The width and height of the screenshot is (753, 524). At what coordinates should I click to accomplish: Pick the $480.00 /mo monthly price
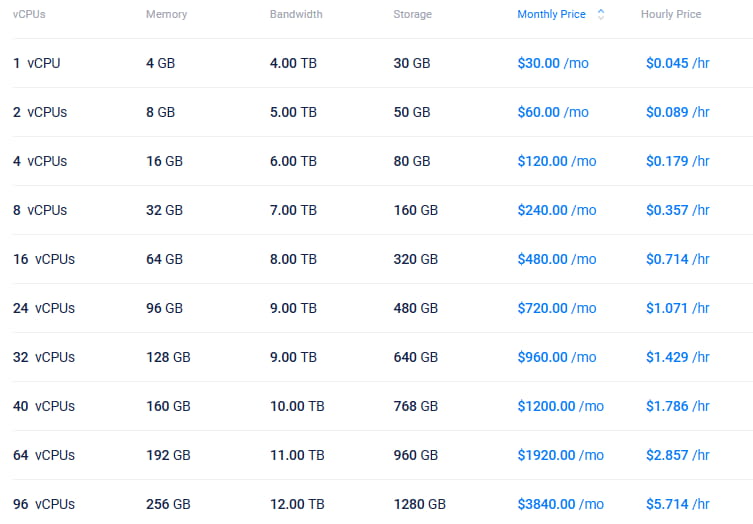coord(556,259)
